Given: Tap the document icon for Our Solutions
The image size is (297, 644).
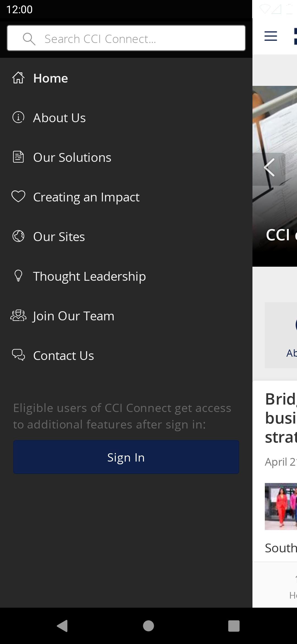Looking at the screenshot, I should point(18,157).
